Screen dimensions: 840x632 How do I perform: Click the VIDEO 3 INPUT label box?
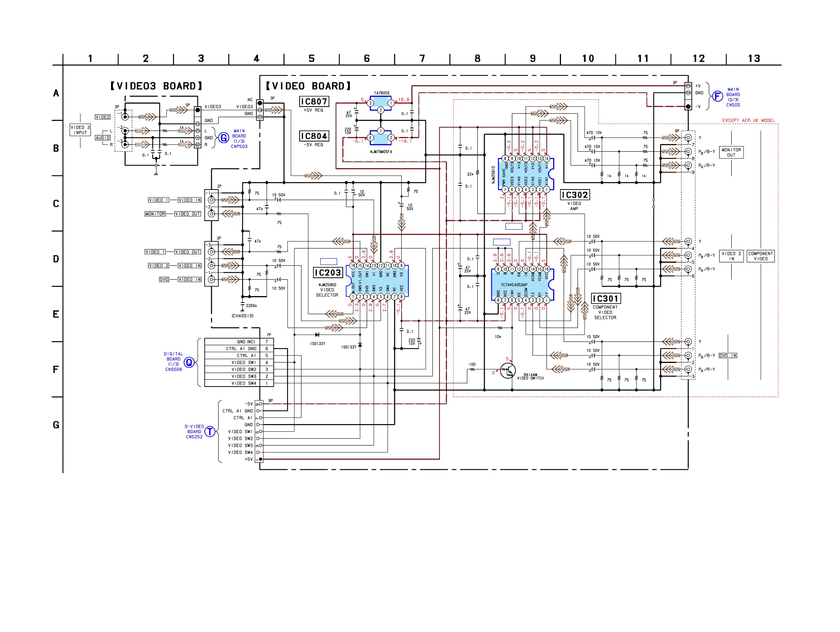tap(80, 130)
